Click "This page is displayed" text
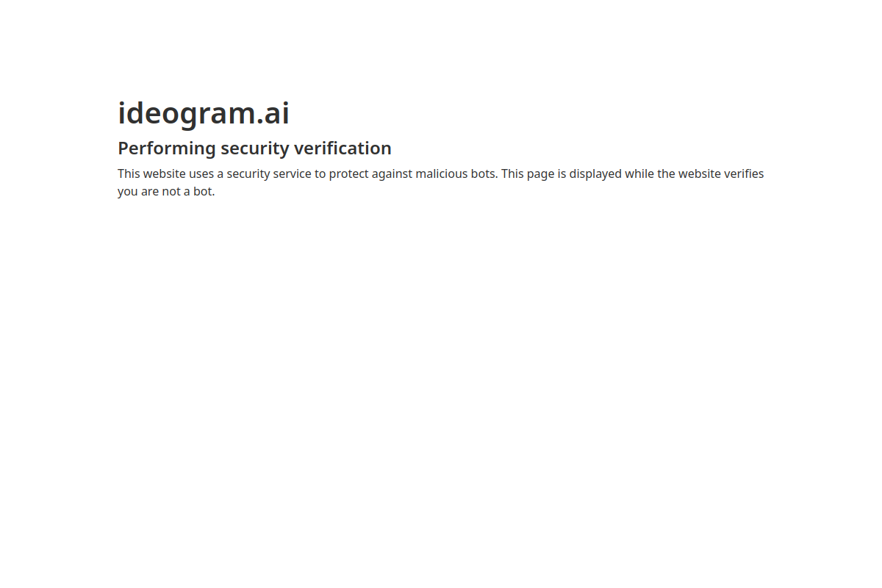The height and width of the screenshot is (588, 882). 562,174
